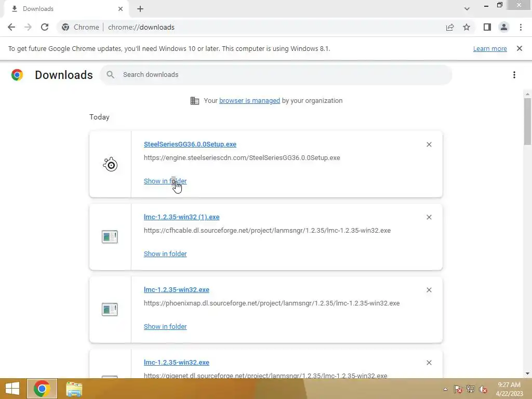Click the browser is managed link
This screenshot has width=532, height=399.
(249, 100)
